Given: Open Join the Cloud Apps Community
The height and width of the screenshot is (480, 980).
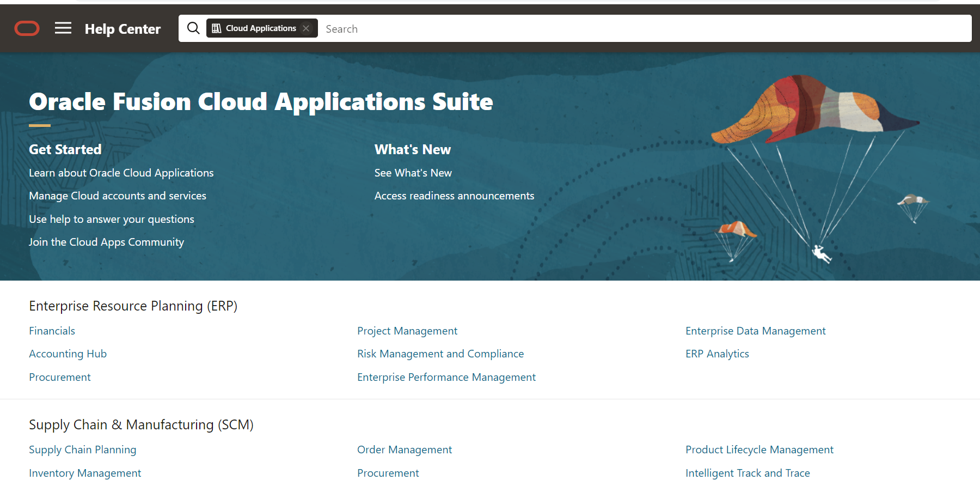Looking at the screenshot, I should click(107, 242).
